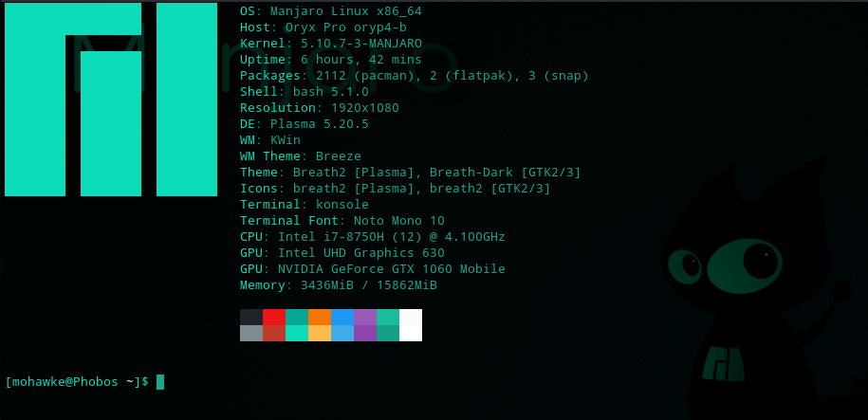Image resolution: width=868 pixels, height=420 pixels.
Task: Click the Resolution: 1920x1080 line
Action: click(319, 108)
